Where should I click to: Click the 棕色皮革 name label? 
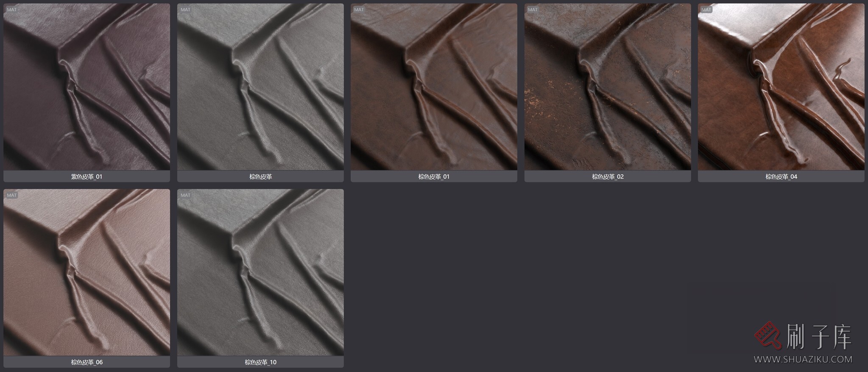tap(260, 176)
